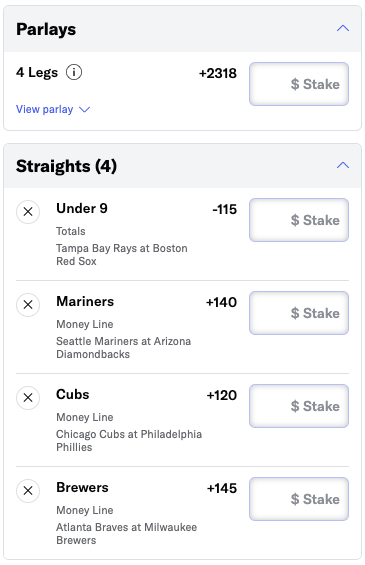Remove the Under 9 totals bet

coord(28,212)
